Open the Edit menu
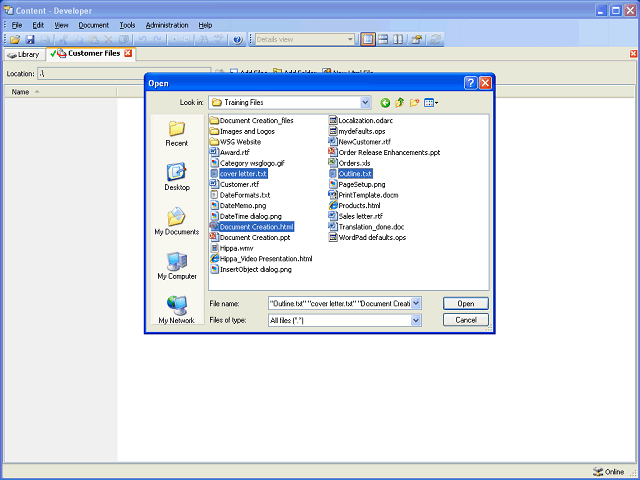The width and height of the screenshot is (640, 480). (x=38, y=25)
